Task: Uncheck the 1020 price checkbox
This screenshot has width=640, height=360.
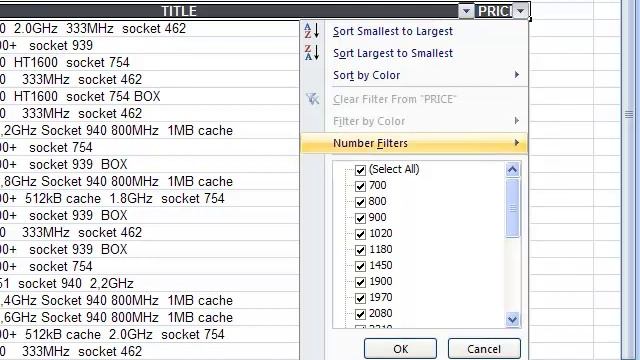Action: pyautogui.click(x=360, y=234)
